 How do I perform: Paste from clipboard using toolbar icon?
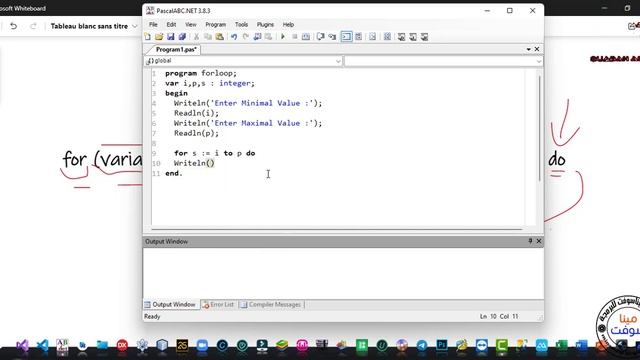click(x=220, y=37)
